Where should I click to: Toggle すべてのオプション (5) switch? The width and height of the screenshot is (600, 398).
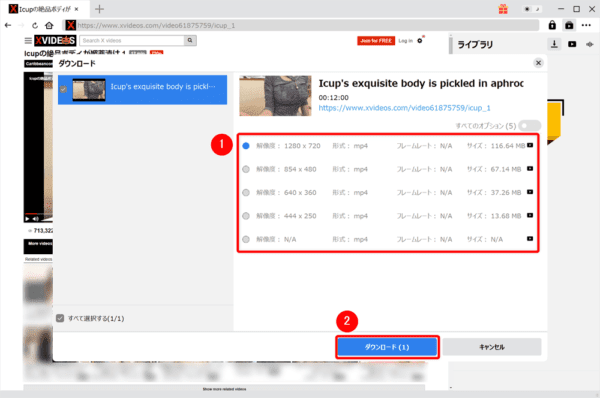pyautogui.click(x=530, y=126)
